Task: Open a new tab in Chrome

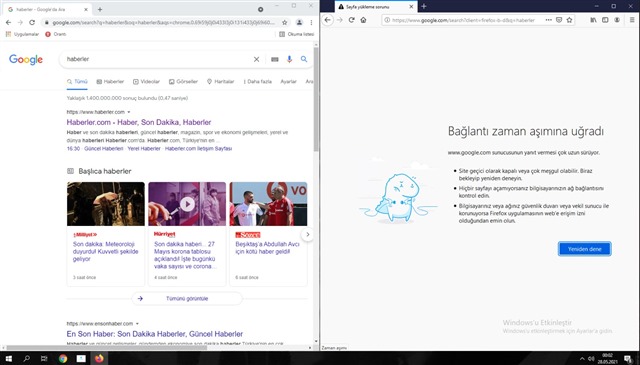Action: point(100,9)
